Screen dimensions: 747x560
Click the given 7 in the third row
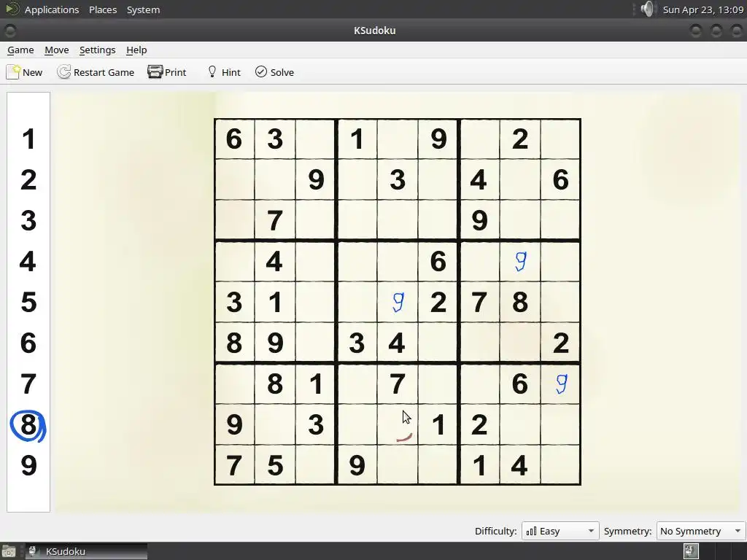coord(275,220)
